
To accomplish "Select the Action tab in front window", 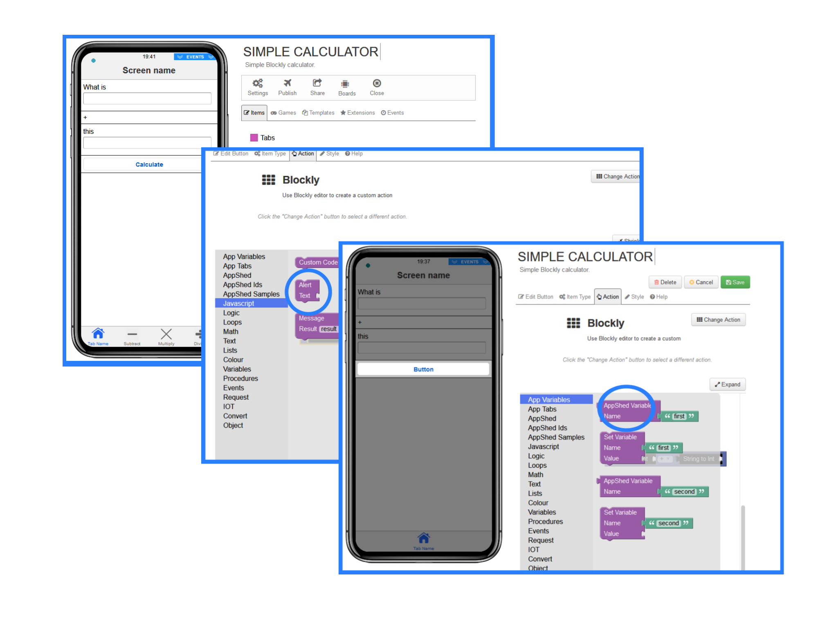I will (607, 297).
